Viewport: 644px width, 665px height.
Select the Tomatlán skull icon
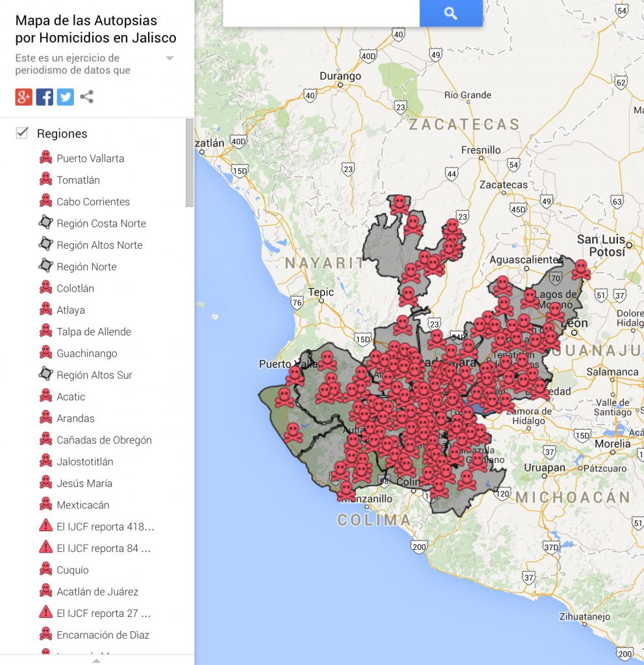(x=45, y=180)
